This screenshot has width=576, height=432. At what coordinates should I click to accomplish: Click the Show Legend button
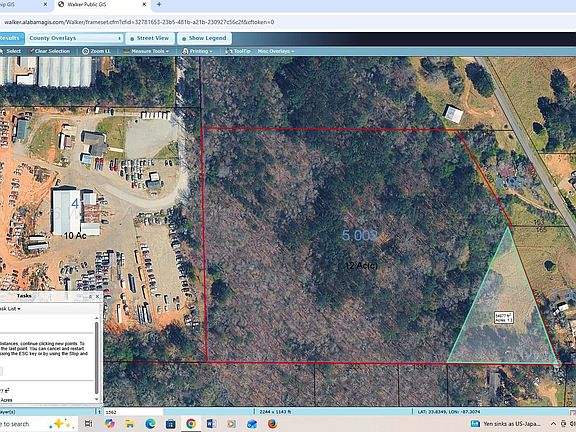(x=205, y=38)
